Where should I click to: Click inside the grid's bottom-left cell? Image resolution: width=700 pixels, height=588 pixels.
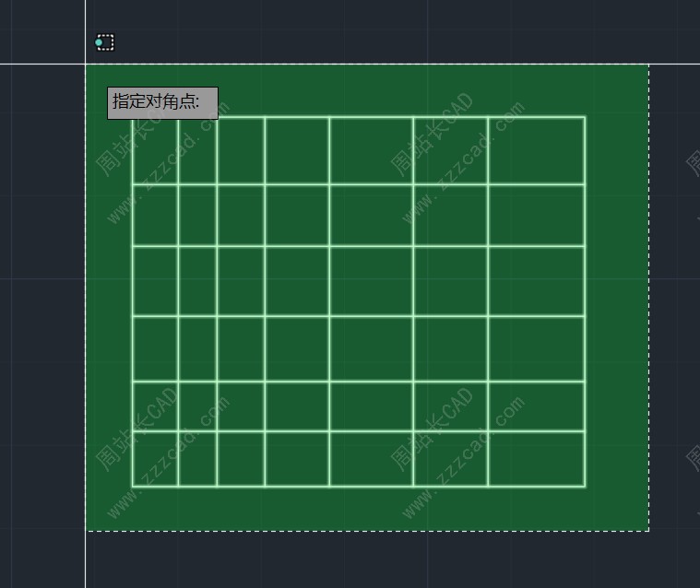(x=155, y=458)
